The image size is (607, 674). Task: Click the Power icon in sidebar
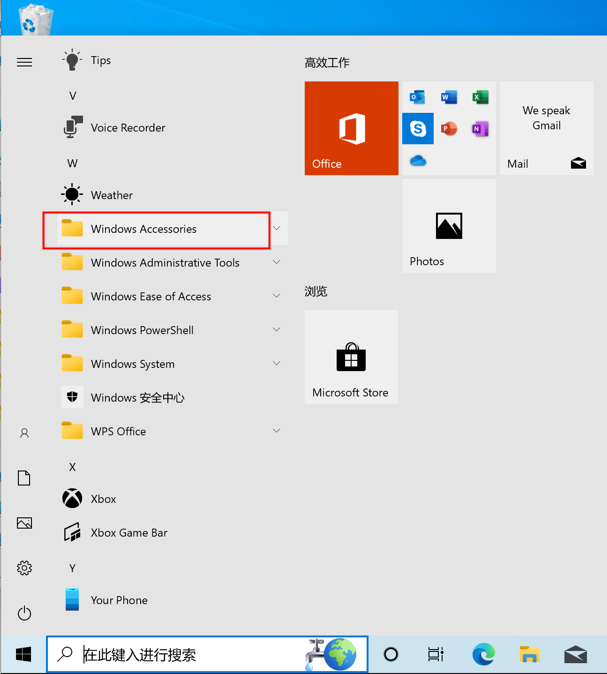(24, 613)
